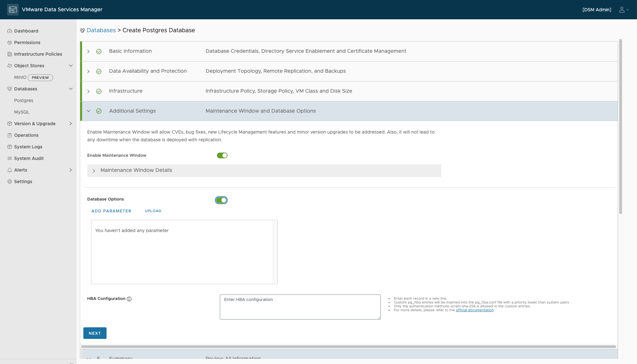Click the Infrastructure Policies icon
Image resolution: width=637 pixels, height=364 pixels.
pyautogui.click(x=10, y=54)
